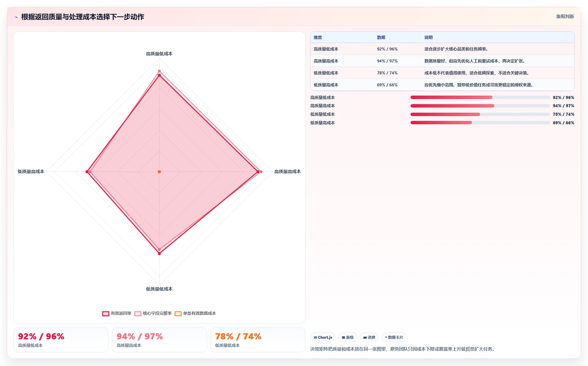588x366 pixels.
Task: Open the 94% / 97% 高质量高成本 summary card
Action: pos(159,340)
